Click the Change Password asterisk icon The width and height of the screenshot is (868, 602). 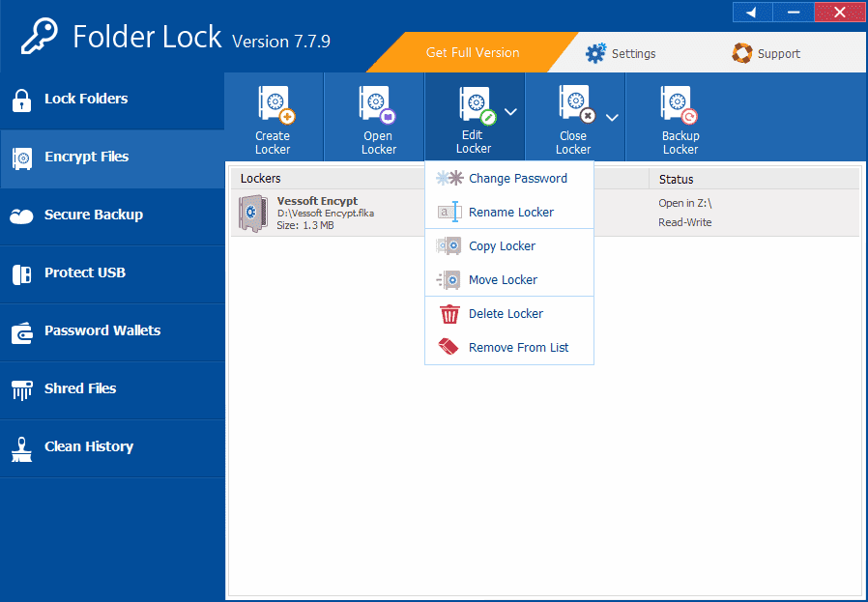coord(449,178)
